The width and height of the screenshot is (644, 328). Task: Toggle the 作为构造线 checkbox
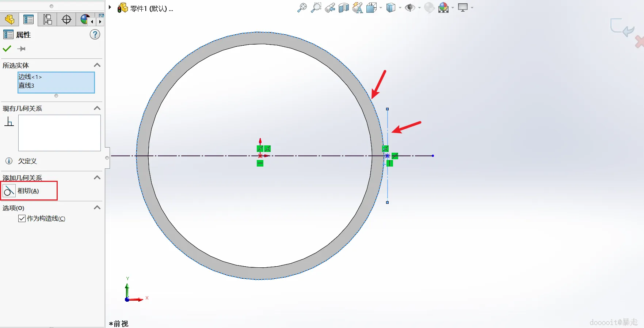22,218
